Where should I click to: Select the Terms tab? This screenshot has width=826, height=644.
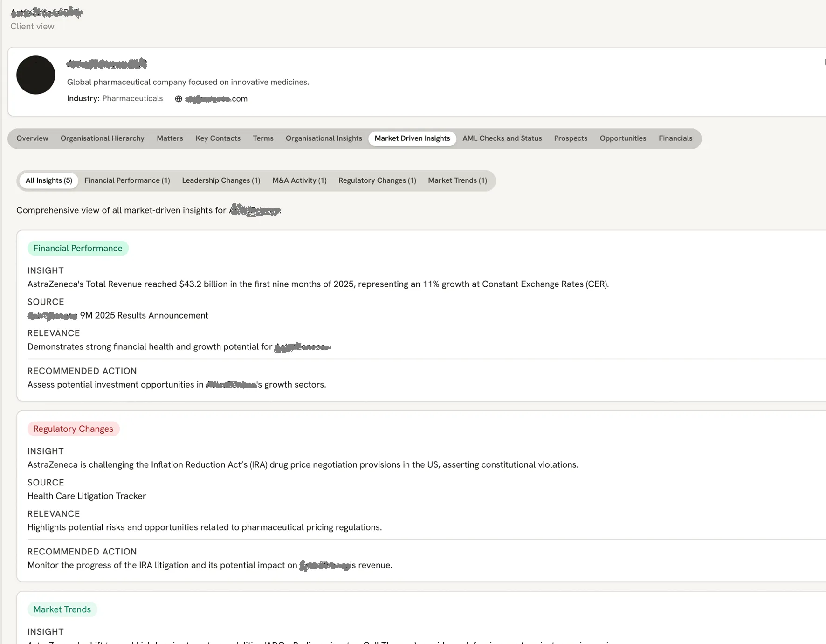(263, 138)
